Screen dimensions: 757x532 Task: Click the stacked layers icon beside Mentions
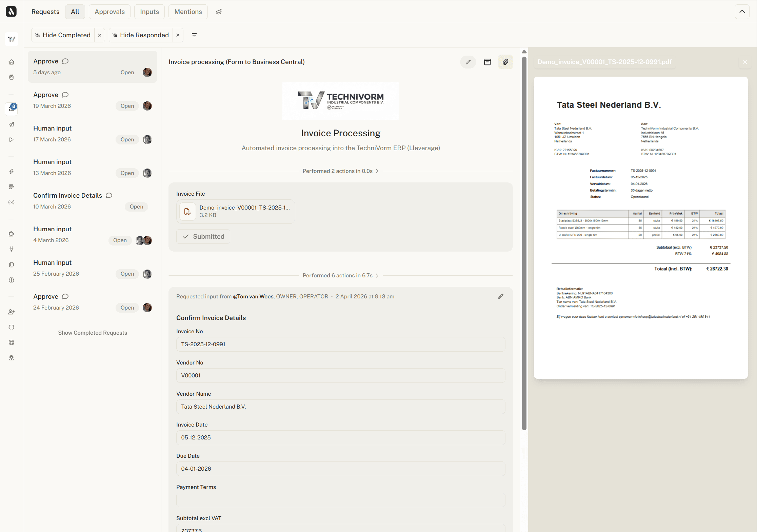(219, 12)
